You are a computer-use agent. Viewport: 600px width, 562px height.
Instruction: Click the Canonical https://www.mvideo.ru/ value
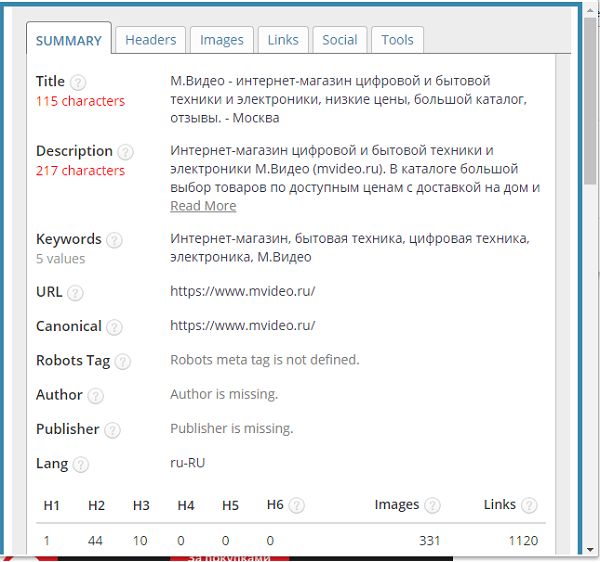[x=243, y=326]
